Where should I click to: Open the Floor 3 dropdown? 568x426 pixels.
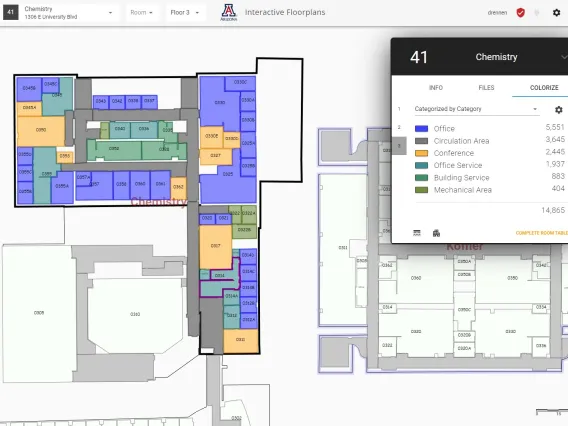tap(185, 12)
